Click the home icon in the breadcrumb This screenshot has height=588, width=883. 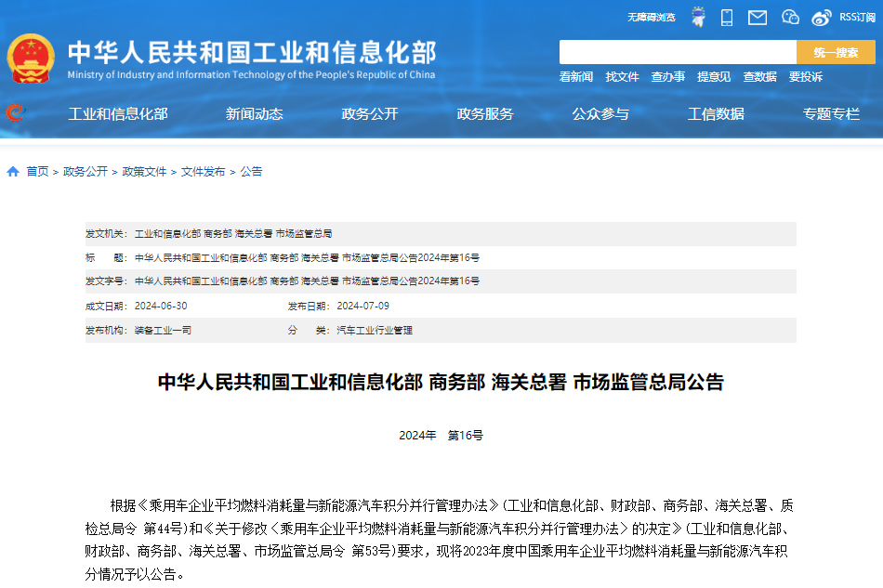pos(11,171)
